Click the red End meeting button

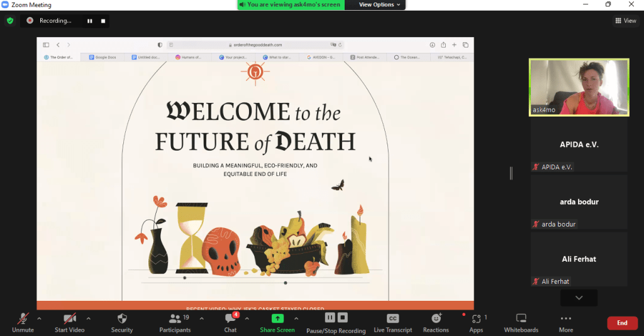[622, 323]
